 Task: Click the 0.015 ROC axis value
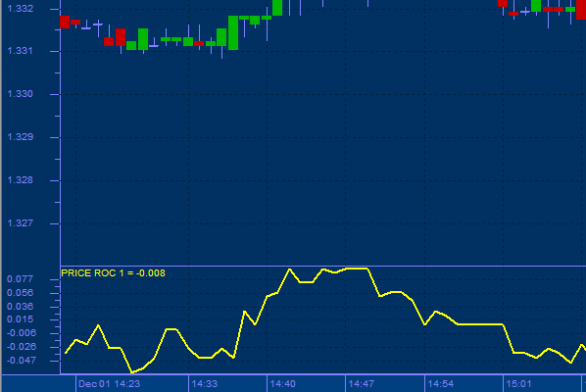(21, 319)
